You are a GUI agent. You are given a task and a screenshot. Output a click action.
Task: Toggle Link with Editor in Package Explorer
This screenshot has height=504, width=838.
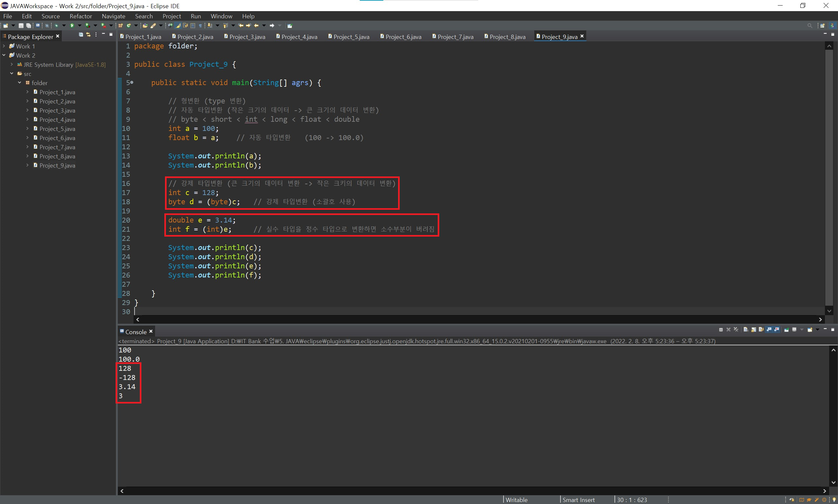point(88,35)
